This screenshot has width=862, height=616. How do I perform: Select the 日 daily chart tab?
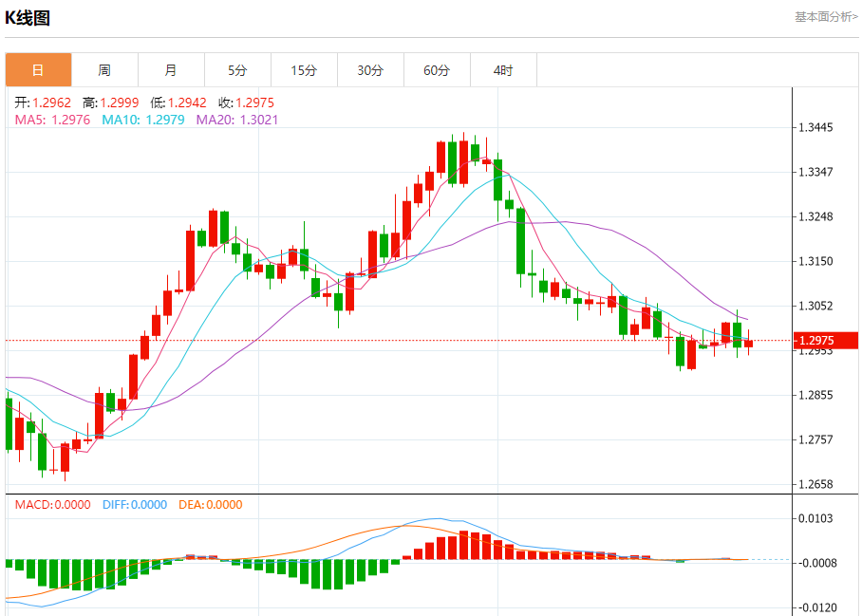click(38, 70)
